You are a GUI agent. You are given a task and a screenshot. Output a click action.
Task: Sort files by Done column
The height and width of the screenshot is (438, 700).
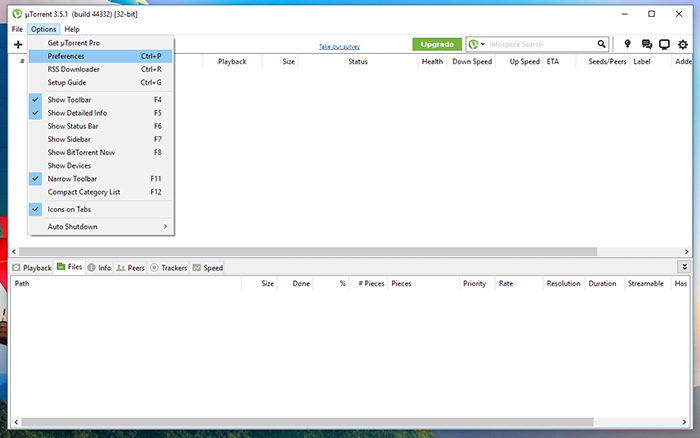click(x=295, y=284)
